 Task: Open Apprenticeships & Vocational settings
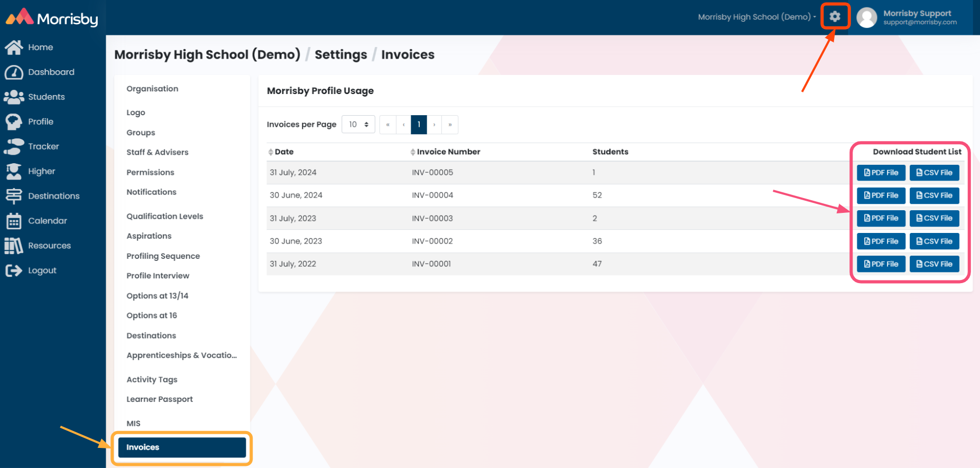(x=182, y=355)
